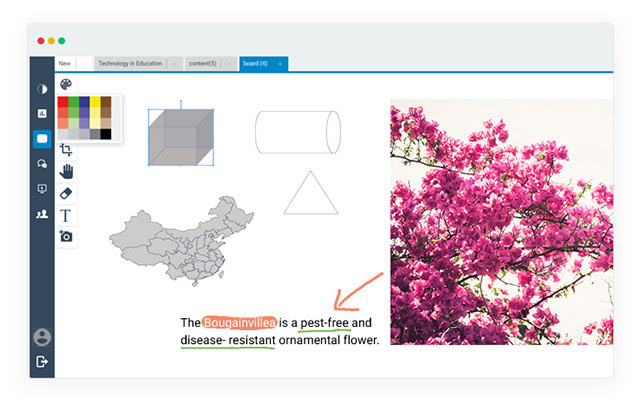Open the user profile avatar
This screenshot has width=640, height=410.
click(42, 337)
